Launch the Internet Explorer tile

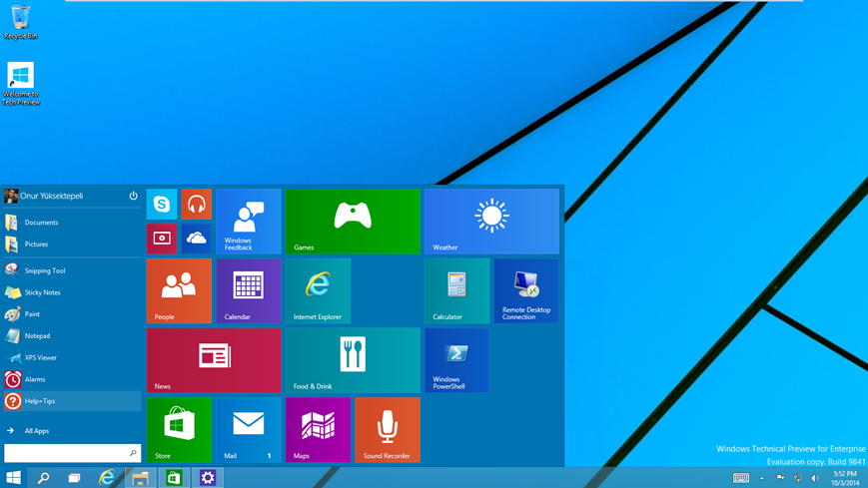tap(318, 291)
